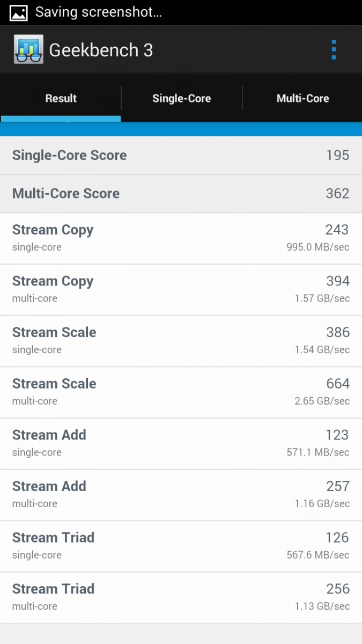362x644 pixels.
Task: Select Stream Copy single-core result
Action: (x=181, y=238)
